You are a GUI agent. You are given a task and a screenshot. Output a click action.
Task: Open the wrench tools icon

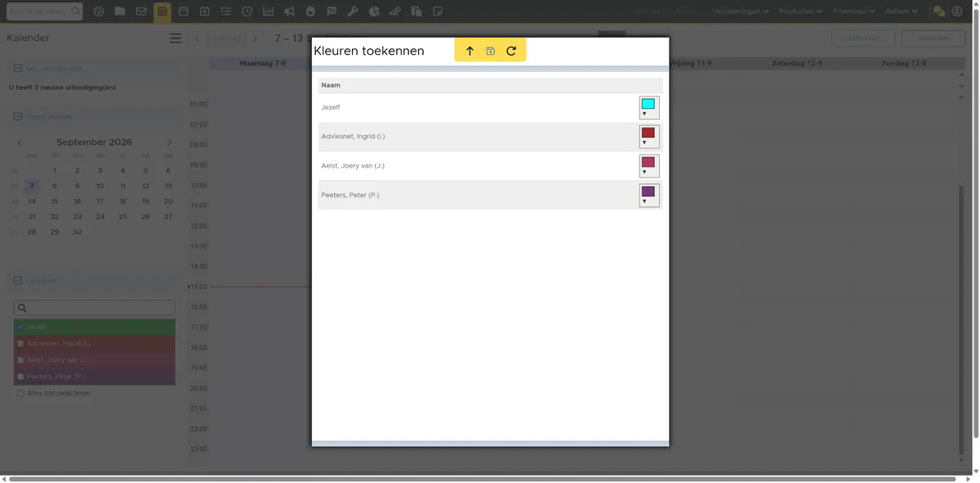coord(353,11)
